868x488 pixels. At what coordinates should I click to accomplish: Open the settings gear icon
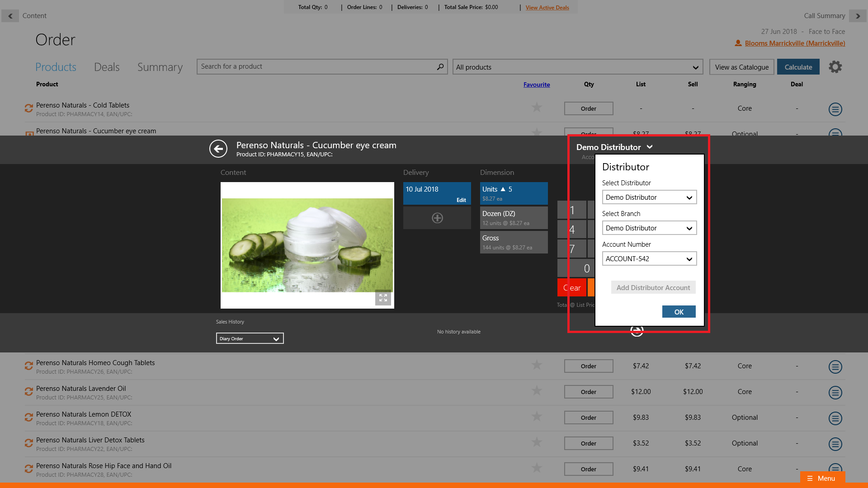pyautogui.click(x=835, y=67)
